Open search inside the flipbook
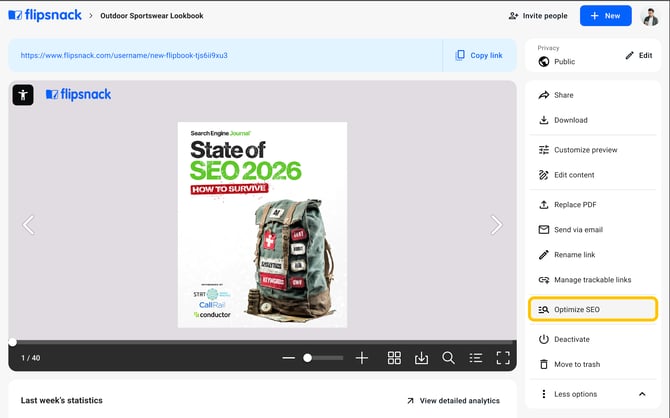 coord(448,358)
